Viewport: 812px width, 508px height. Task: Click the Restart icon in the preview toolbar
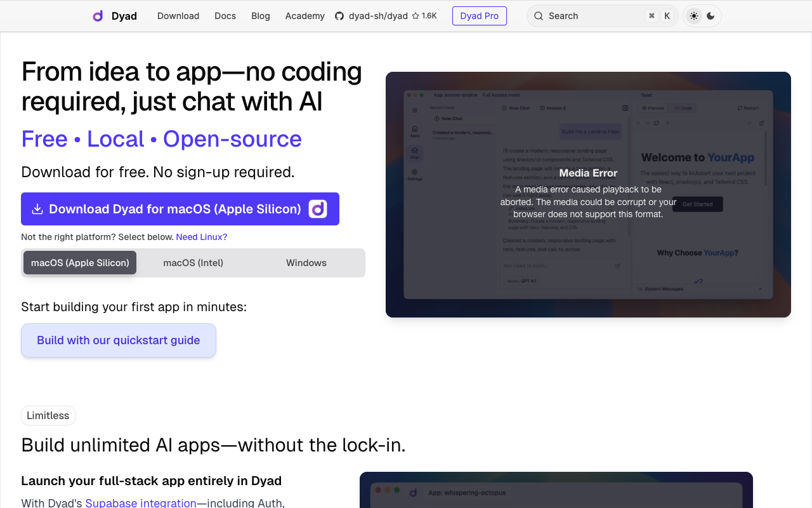[x=739, y=108]
